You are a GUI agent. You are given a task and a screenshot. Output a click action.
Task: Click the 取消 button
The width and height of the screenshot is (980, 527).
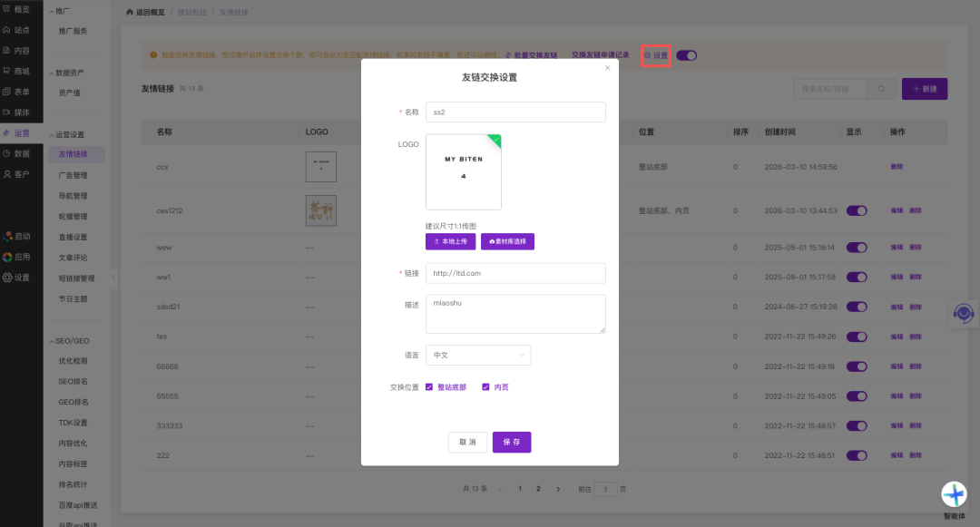(x=467, y=442)
